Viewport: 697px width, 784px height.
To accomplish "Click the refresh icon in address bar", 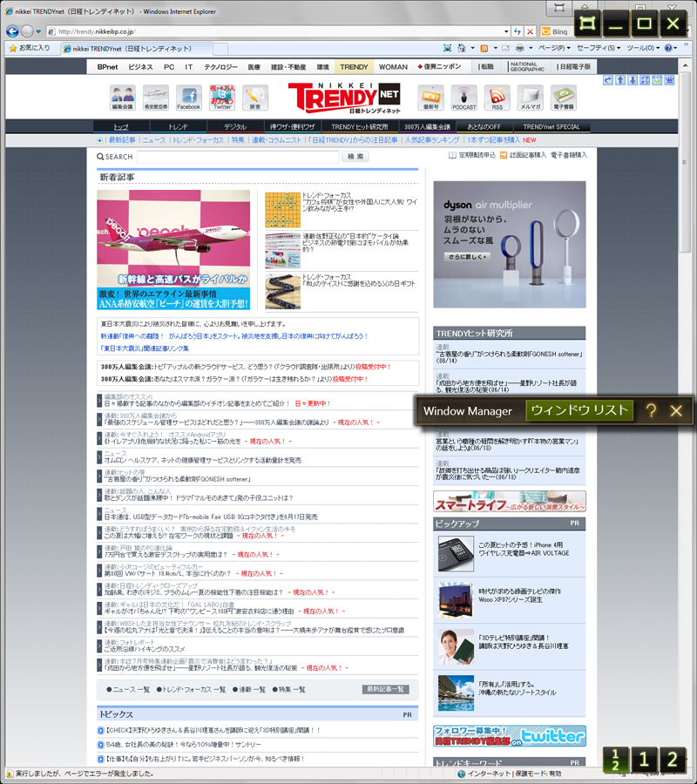I will tap(518, 31).
